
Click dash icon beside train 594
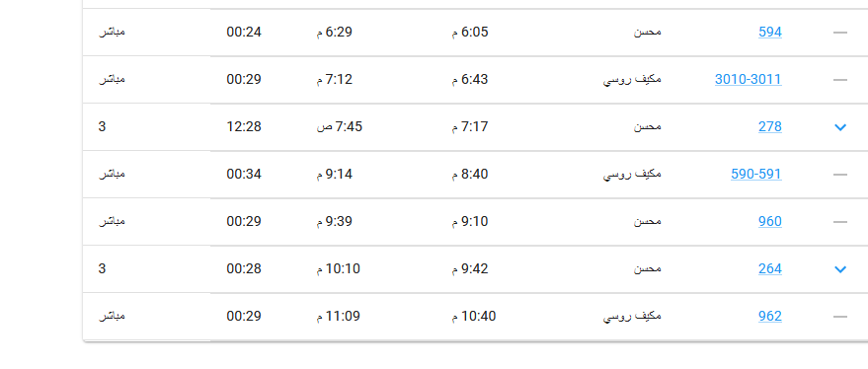tap(839, 33)
